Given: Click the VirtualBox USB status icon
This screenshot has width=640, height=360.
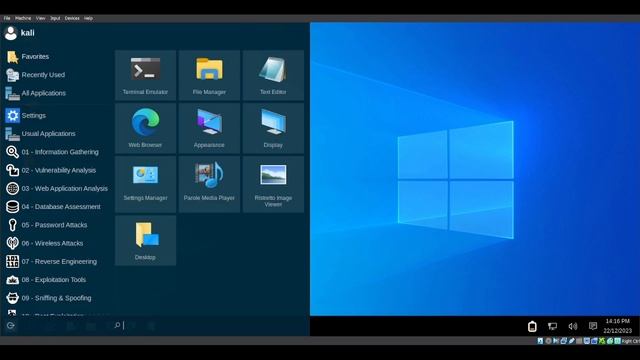Looking at the screenshot, I should [572, 341].
